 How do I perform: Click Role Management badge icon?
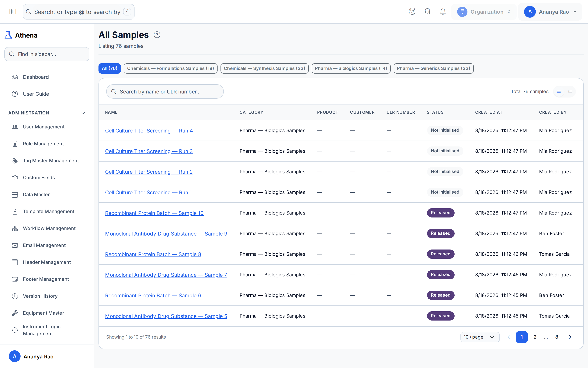click(15, 144)
